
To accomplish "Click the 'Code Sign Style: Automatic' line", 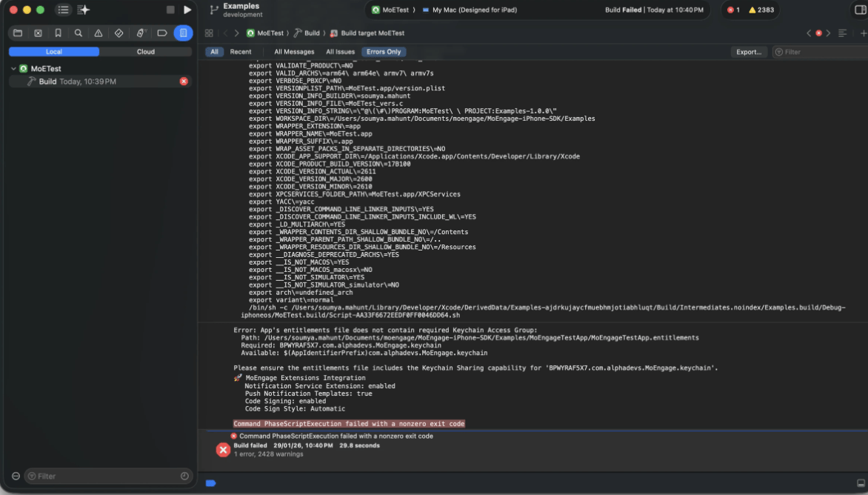I will coord(295,408).
